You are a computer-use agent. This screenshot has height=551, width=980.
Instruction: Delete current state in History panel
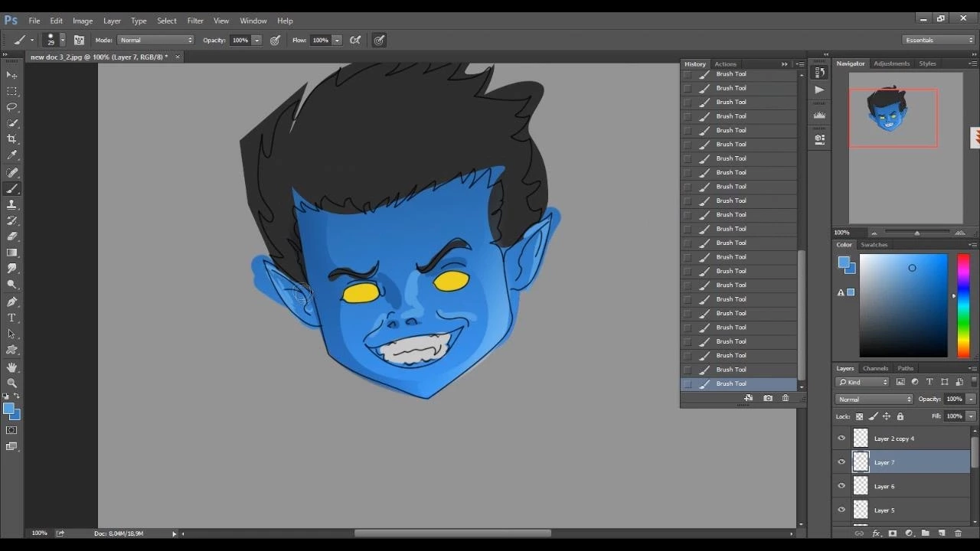pos(786,398)
